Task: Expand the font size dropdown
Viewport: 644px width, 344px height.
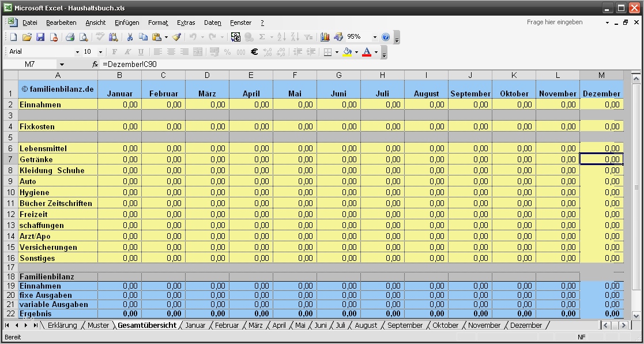Action: (x=101, y=52)
